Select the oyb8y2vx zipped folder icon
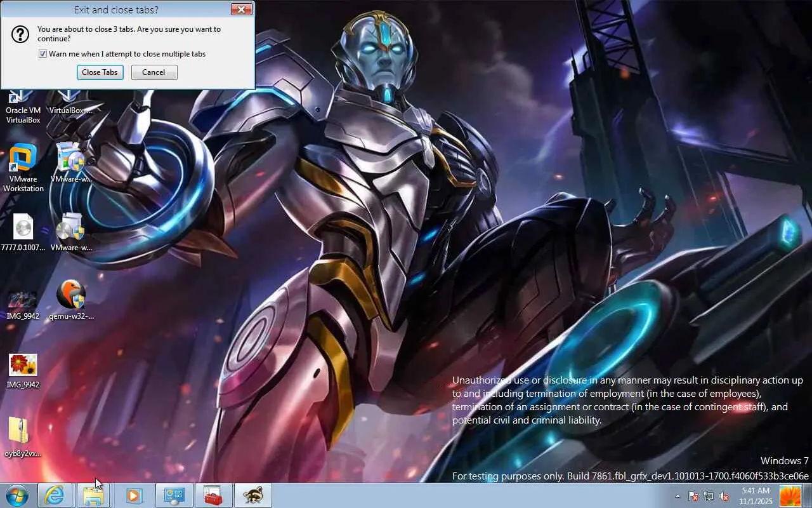 pos(23,438)
